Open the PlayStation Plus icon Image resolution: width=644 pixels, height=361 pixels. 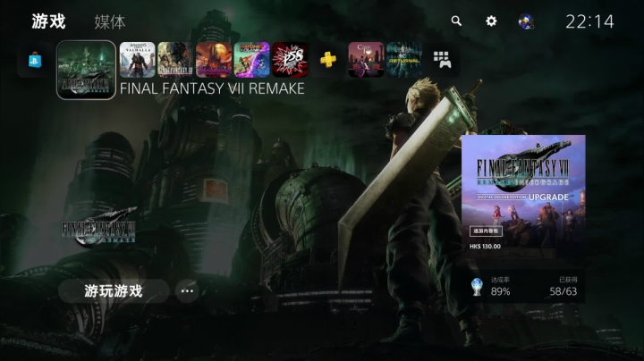327,60
